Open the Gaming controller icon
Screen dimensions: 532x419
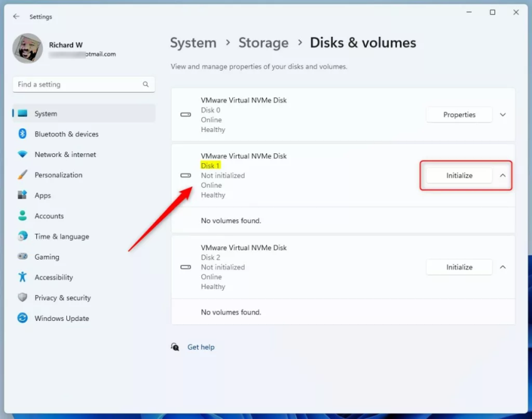point(23,256)
